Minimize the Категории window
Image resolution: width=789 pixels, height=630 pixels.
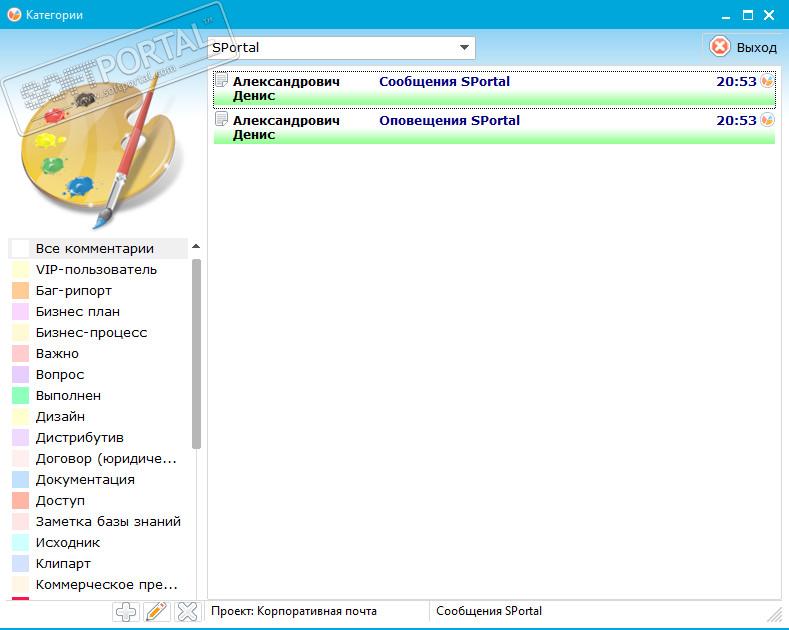[x=725, y=16]
